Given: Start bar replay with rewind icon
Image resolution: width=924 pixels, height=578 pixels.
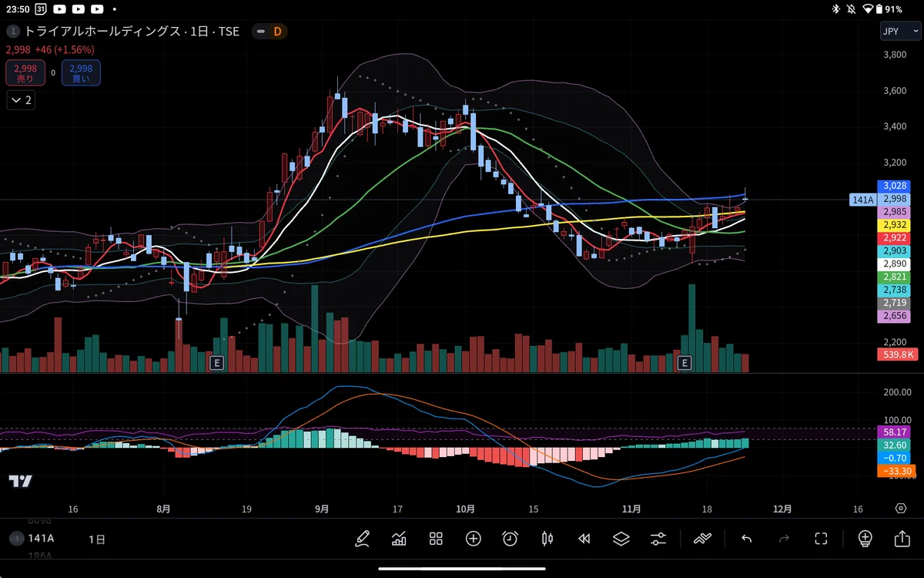Looking at the screenshot, I should tap(584, 539).
